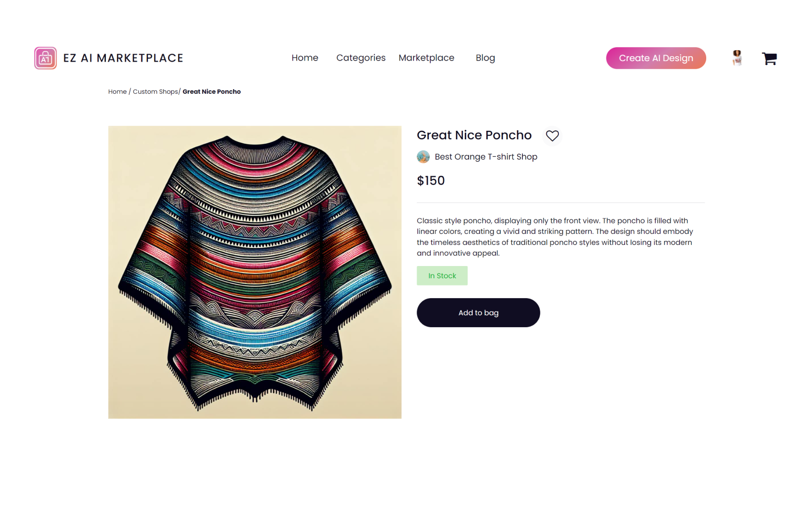The height and width of the screenshot is (507, 812).
Task: Add the poncho to bag
Action: click(x=478, y=313)
